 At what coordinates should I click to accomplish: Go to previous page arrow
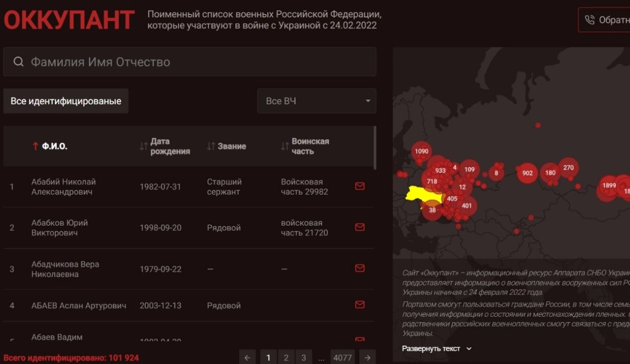247,358
